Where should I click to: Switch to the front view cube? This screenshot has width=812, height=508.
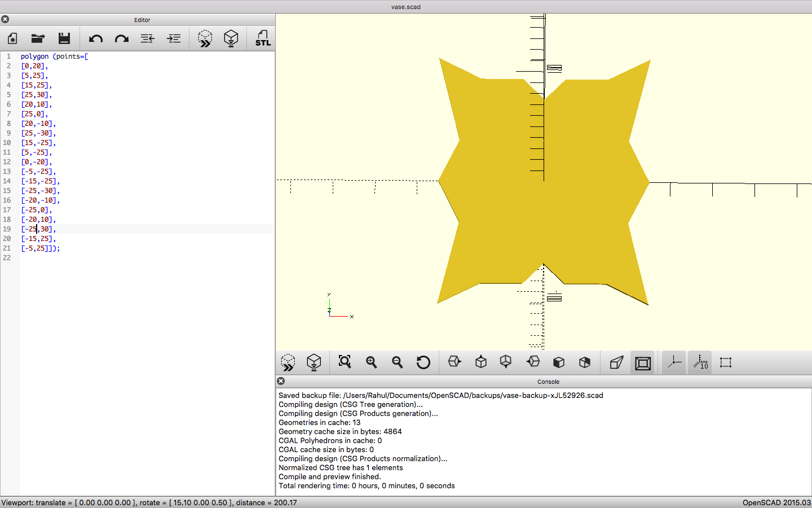(x=559, y=362)
